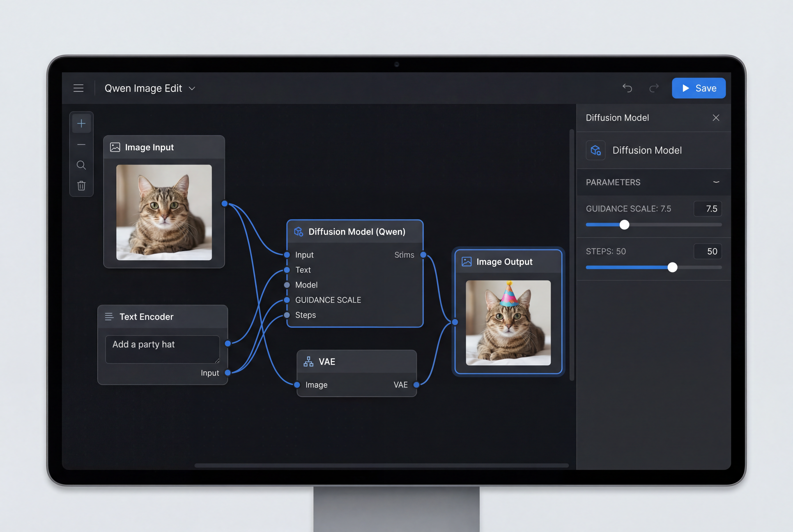This screenshot has width=793, height=532.
Task: Click the trash delete icon
Action: click(x=81, y=186)
